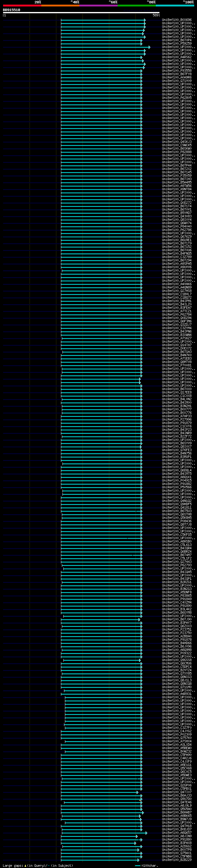Select label UniRef100_C4JYG2
Screen dimensions: 197x868
coord(177,731)
